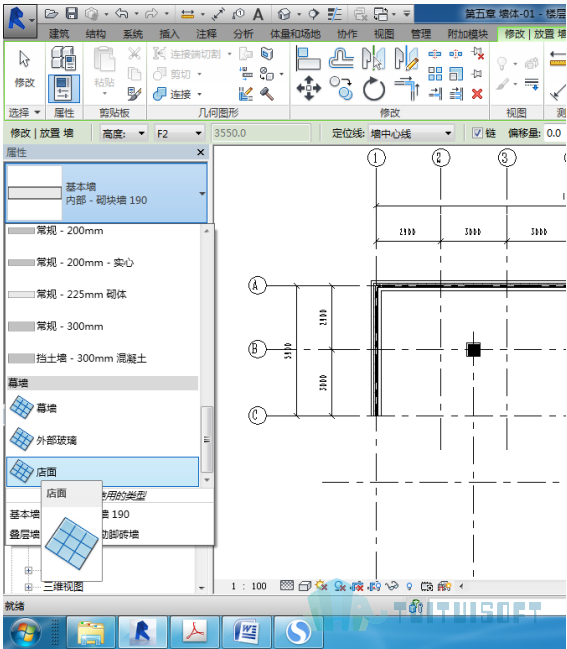This screenshot has width=567, height=649.
Task: Open the Windows Start button
Action: point(26,632)
